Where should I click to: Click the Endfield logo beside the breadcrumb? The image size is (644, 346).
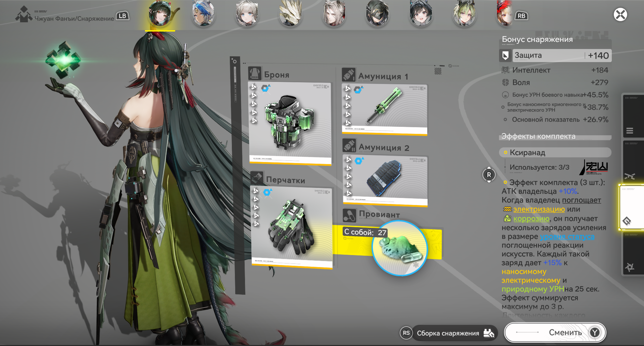[x=24, y=14]
